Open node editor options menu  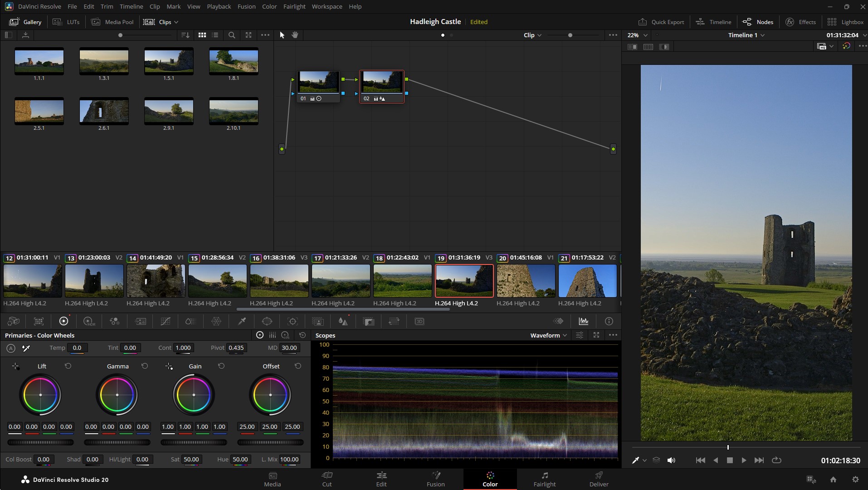(613, 35)
